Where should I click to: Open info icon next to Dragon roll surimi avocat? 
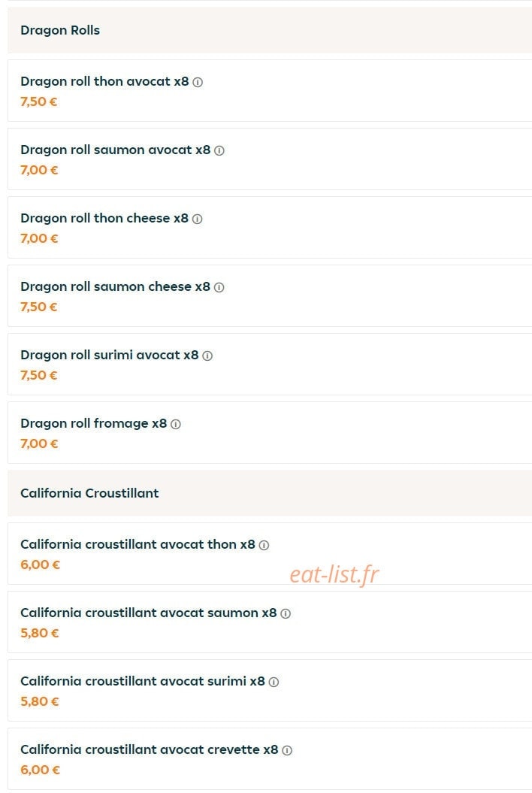tap(207, 356)
